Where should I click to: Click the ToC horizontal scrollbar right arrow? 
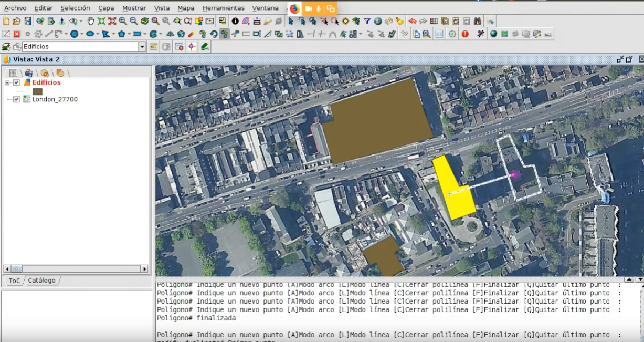(144, 268)
